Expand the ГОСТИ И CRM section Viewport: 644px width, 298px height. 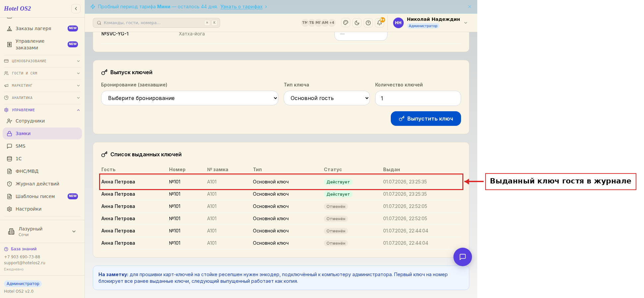42,73
